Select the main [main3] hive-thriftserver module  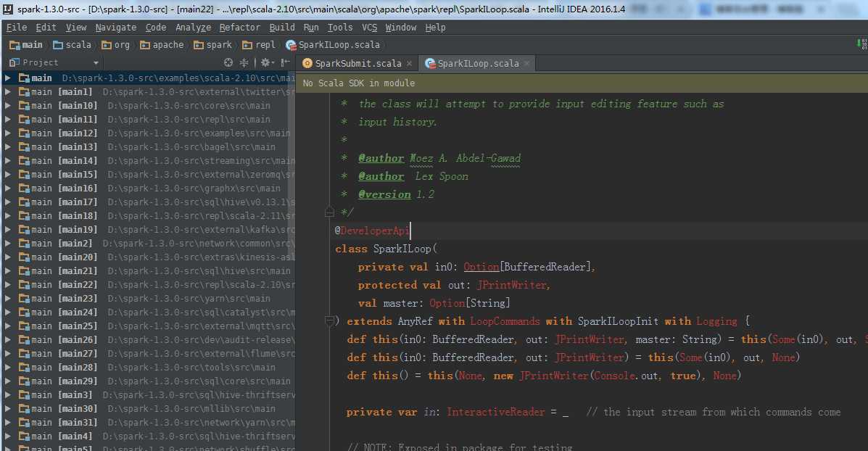[148, 395]
